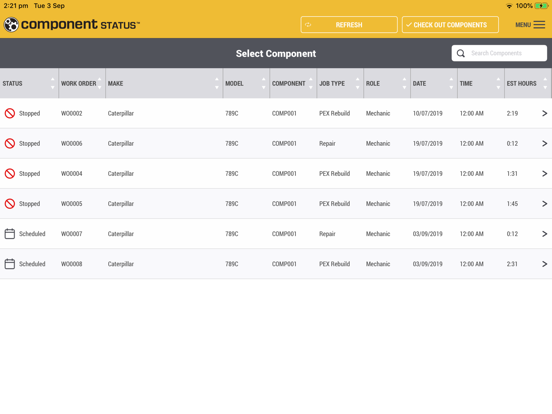Viewport: 552px width, 414px height.
Task: Open row WO0007 with its chevron
Action: [x=544, y=234]
